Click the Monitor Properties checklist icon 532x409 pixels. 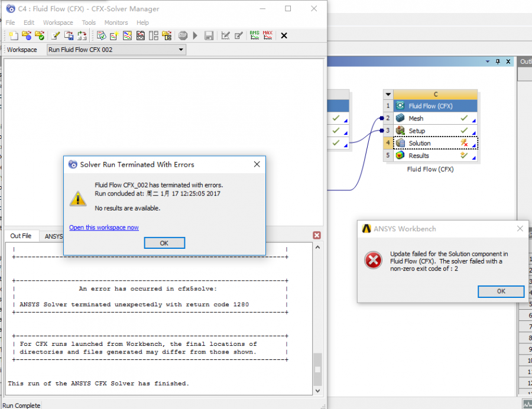coord(101,35)
